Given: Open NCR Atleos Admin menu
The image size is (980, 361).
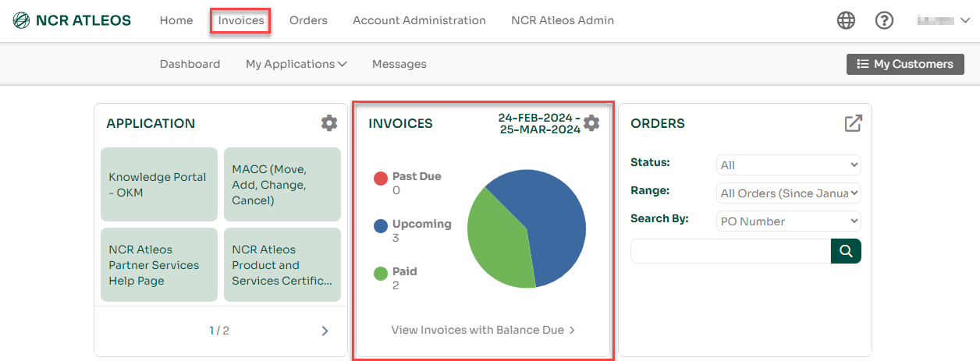Looking at the screenshot, I should (563, 21).
